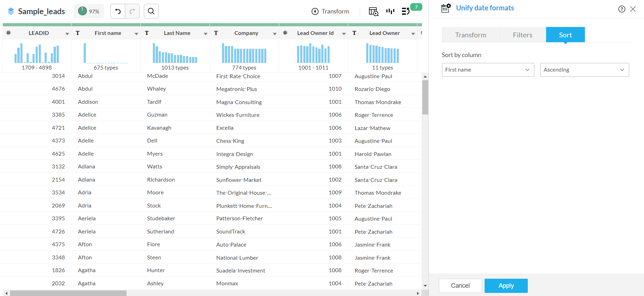This screenshot has height=296, width=644.
Task: Switch to the Transform tab in the panel
Action: click(x=470, y=35)
